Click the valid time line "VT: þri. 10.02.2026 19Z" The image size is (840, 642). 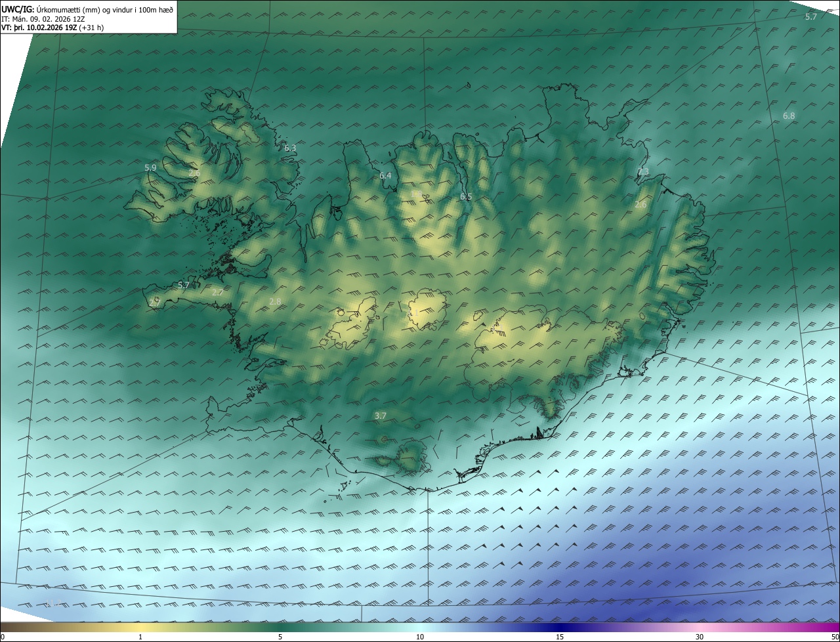pos(40,28)
